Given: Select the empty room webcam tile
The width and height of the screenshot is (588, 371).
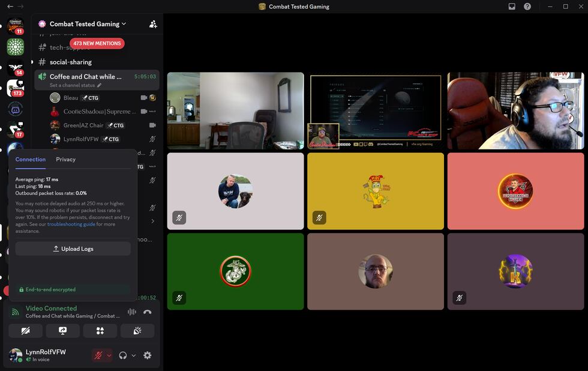Looking at the screenshot, I should [x=235, y=110].
